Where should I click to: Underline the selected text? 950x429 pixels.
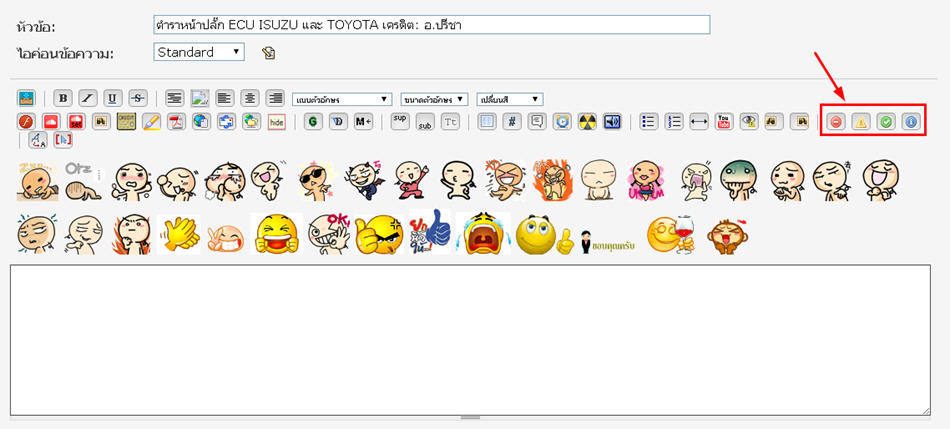[113, 98]
